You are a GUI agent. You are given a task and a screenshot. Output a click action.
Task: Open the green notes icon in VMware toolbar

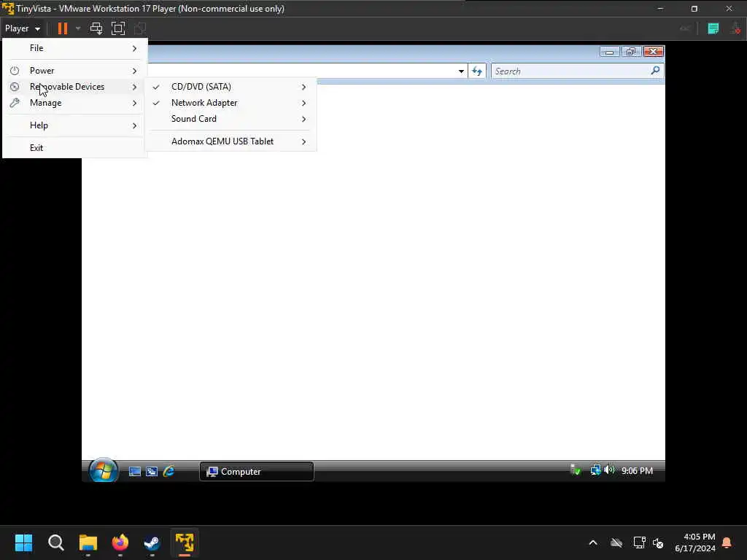click(x=713, y=28)
